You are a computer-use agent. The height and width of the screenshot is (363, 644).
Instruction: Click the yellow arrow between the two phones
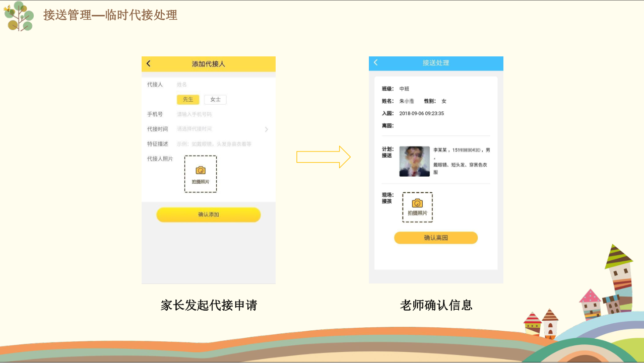pos(323,157)
